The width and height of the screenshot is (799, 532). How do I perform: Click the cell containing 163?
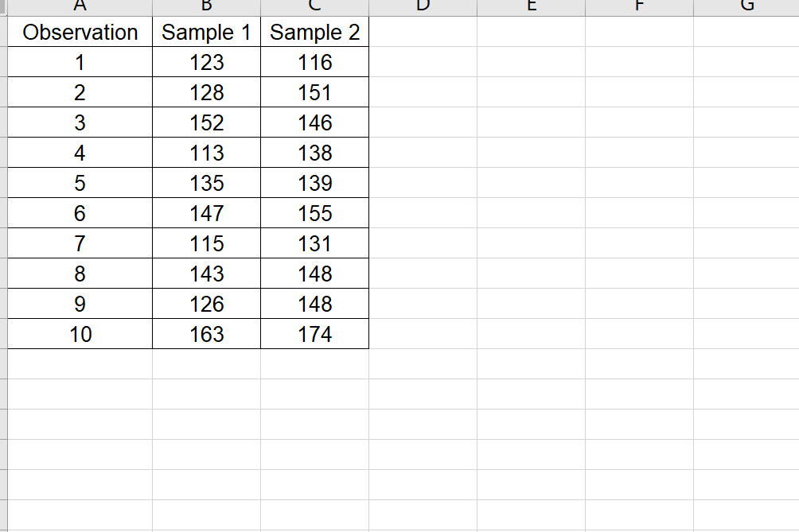[205, 334]
